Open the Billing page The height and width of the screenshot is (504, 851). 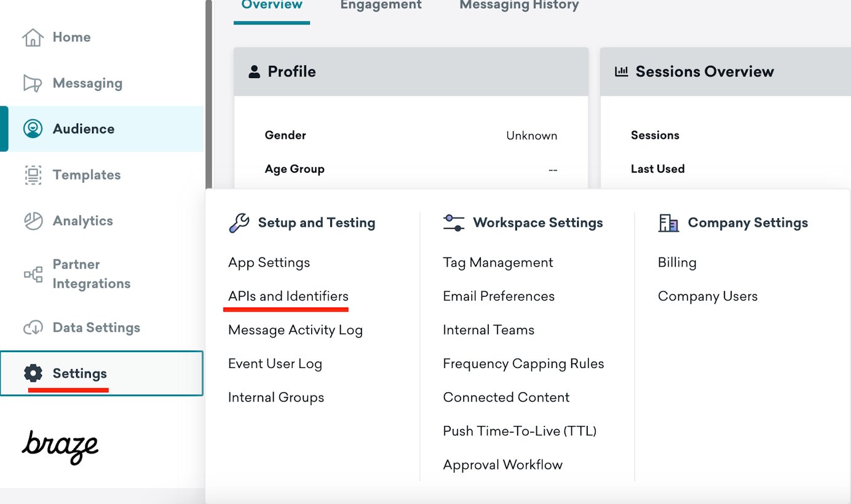(x=676, y=262)
